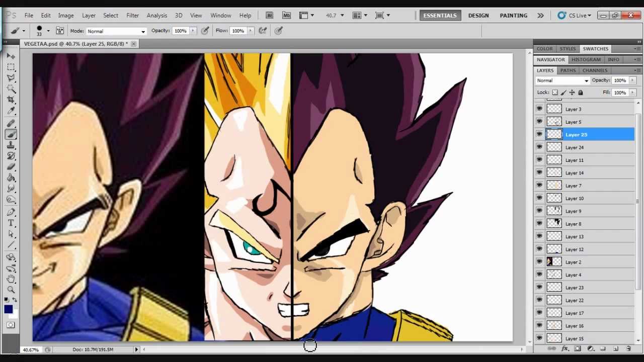644x362 pixels.
Task: Create a new layer button
Action: (x=615, y=348)
